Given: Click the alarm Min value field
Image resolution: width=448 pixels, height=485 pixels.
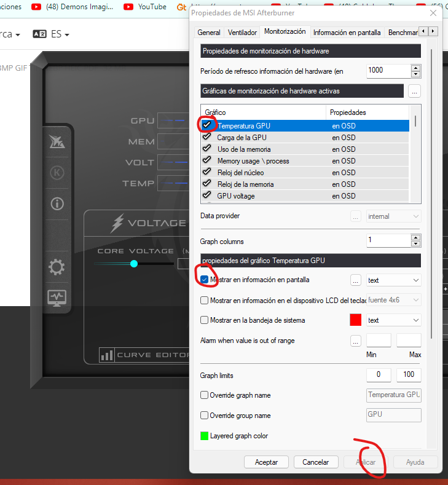Looking at the screenshot, I should [379, 341].
